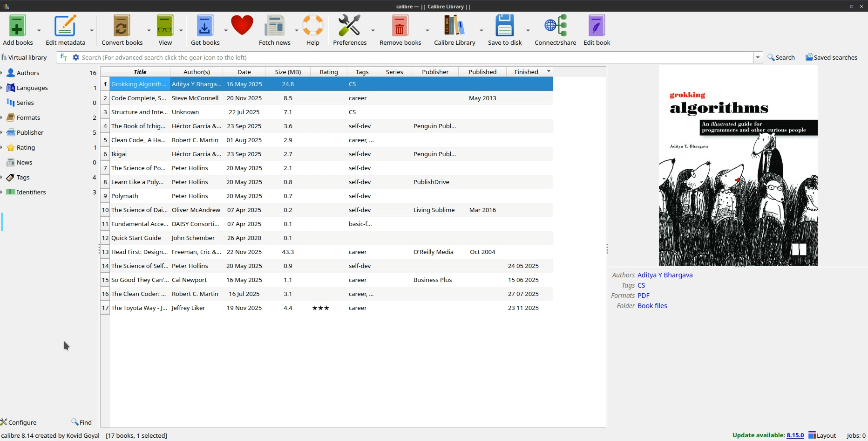Open the Calibre Library icon
This screenshot has height=441, width=868.
point(454,26)
